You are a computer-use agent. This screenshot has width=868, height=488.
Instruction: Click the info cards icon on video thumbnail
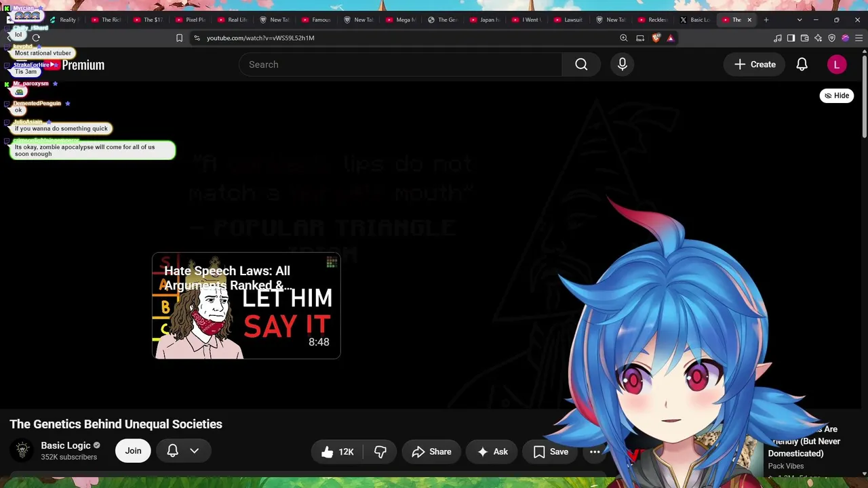332,262
